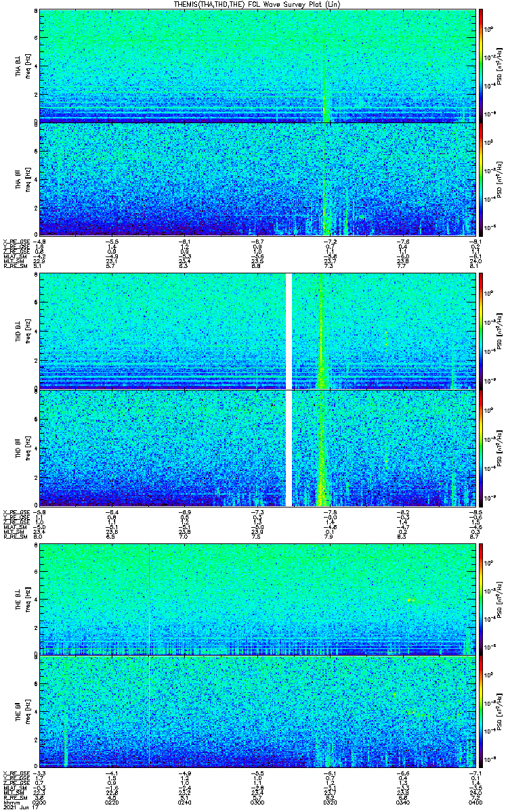
Task: Click the R_RE_SM row label under THD
Action: [x=14, y=537]
